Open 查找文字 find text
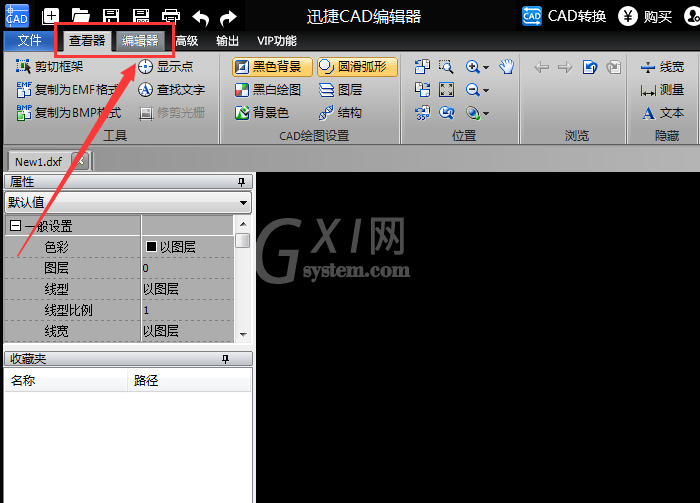Image resolution: width=700 pixels, height=503 pixels. pyautogui.click(x=171, y=90)
